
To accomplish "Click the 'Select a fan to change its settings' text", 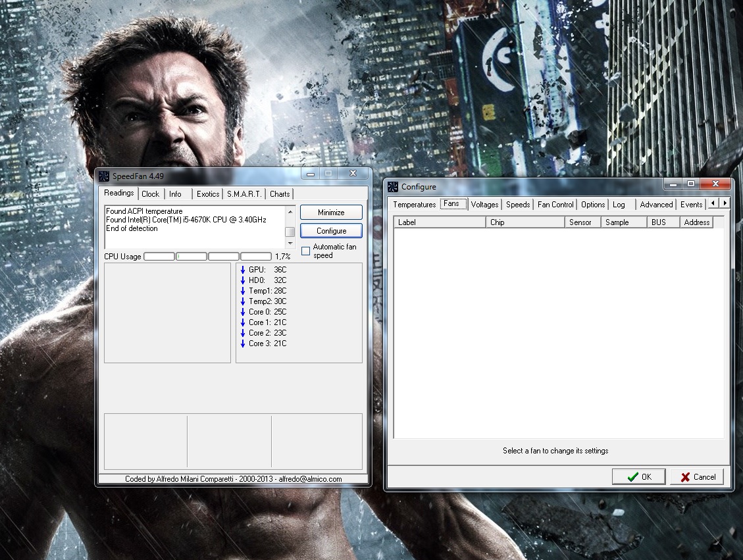I will (x=555, y=451).
